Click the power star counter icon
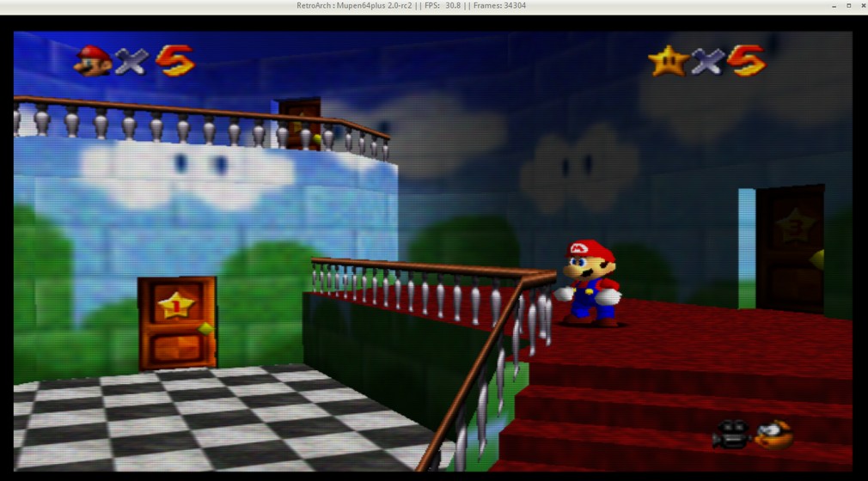868x481 pixels. 669,61
